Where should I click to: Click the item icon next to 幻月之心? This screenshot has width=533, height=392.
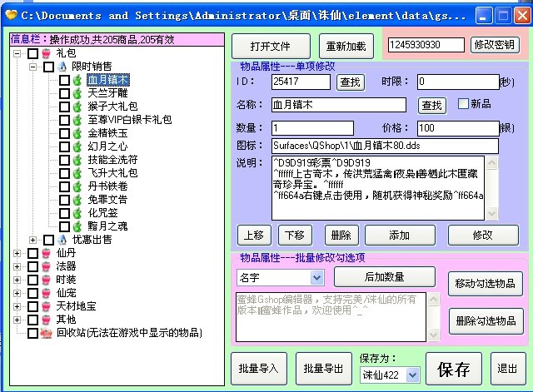click(77, 146)
